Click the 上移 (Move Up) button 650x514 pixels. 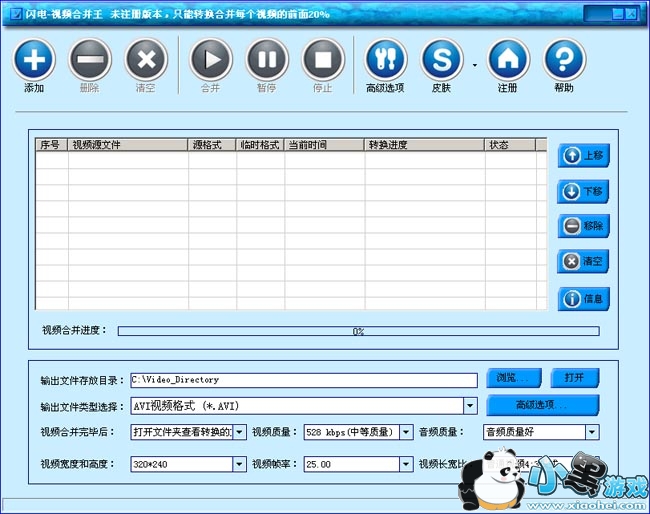click(x=583, y=156)
